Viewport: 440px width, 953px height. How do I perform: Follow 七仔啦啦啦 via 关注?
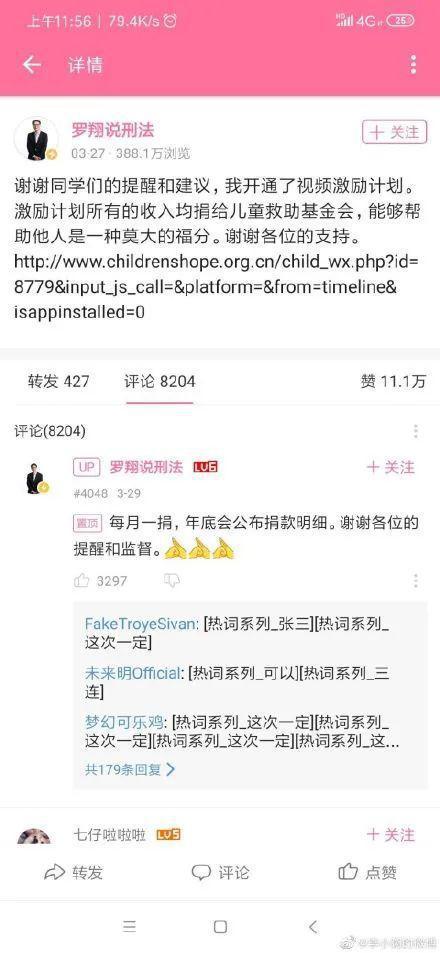pos(391,834)
